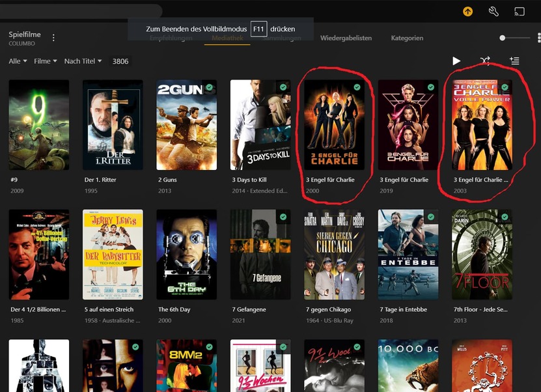Click the '7th Floor - Jede Se...' title
Viewport: 541px width, 392px height.
pyautogui.click(x=480, y=309)
